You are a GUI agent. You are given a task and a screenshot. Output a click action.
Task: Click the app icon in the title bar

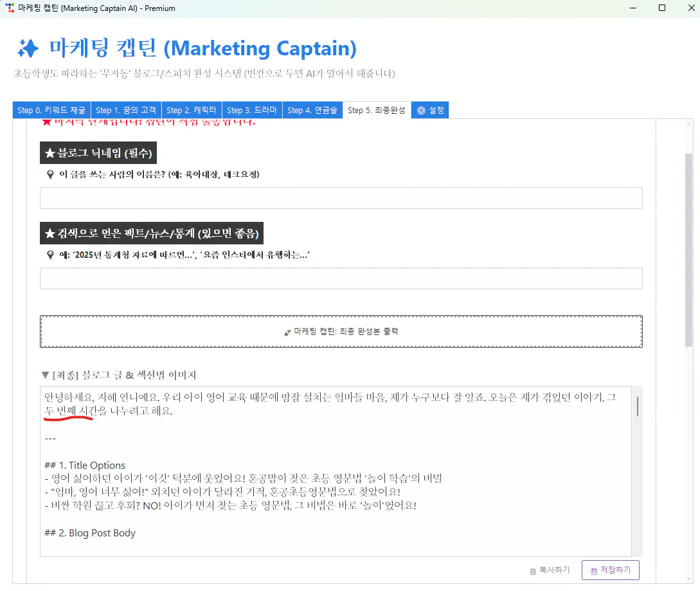coord(9,8)
